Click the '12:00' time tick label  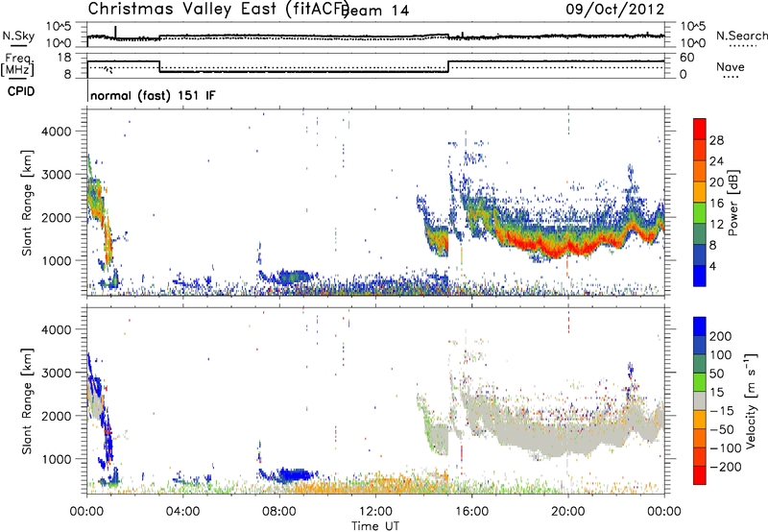[x=375, y=512]
